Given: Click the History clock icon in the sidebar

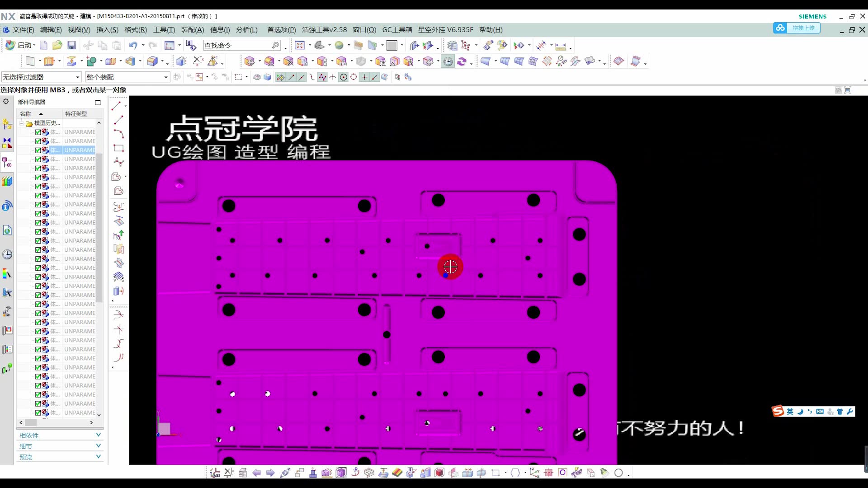Looking at the screenshot, I should point(7,254).
